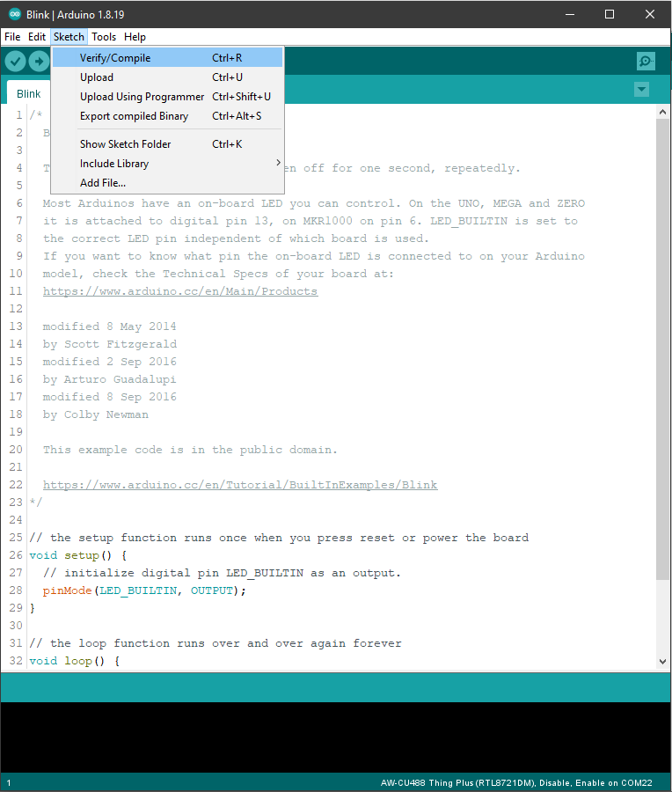
Task: Click the closing comment marker on line 23
Action: tap(36, 502)
